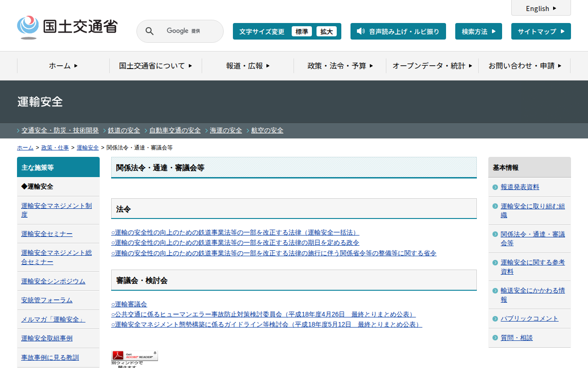
Task: Click the サイトマップ button
Action: [x=541, y=31]
